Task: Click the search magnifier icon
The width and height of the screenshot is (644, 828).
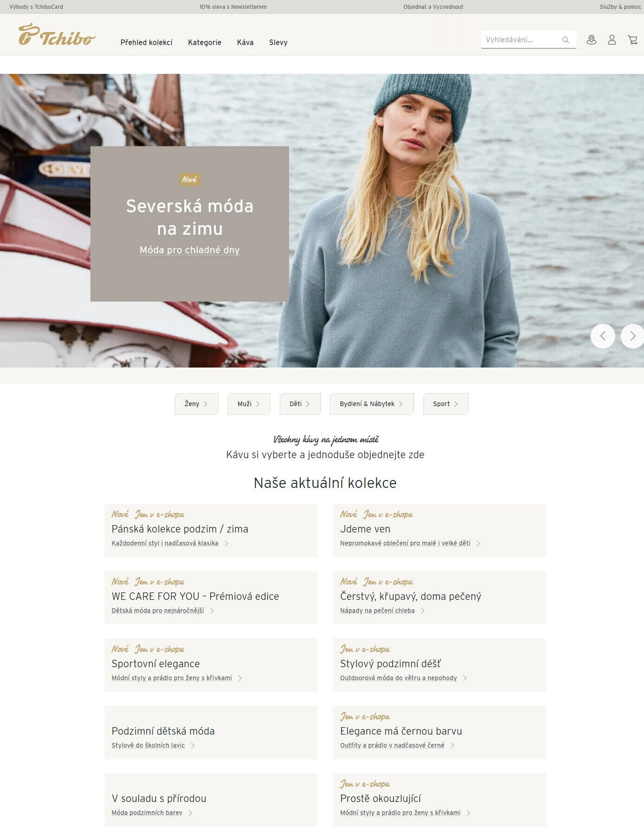Action: (565, 40)
